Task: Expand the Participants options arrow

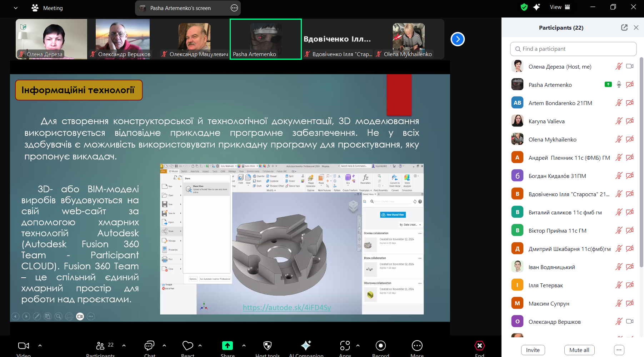Action: 124,346
